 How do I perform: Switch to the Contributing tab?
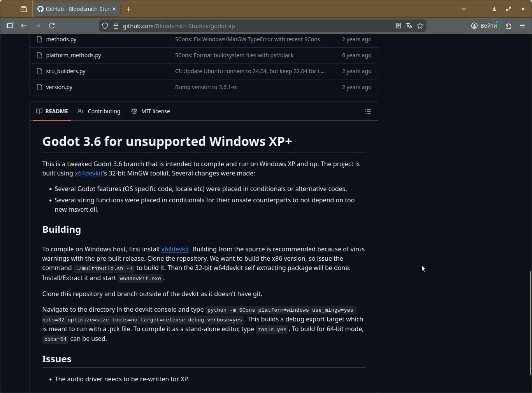99,111
